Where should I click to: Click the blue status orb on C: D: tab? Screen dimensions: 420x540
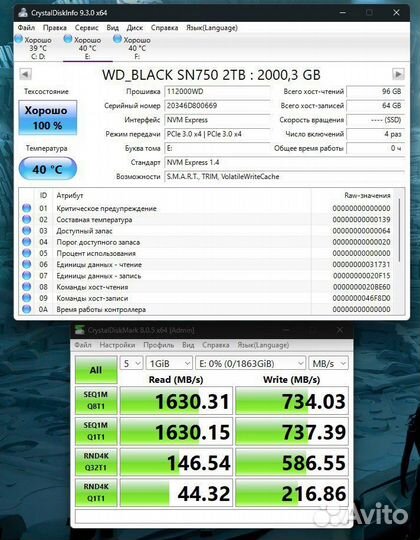[x=19, y=39]
